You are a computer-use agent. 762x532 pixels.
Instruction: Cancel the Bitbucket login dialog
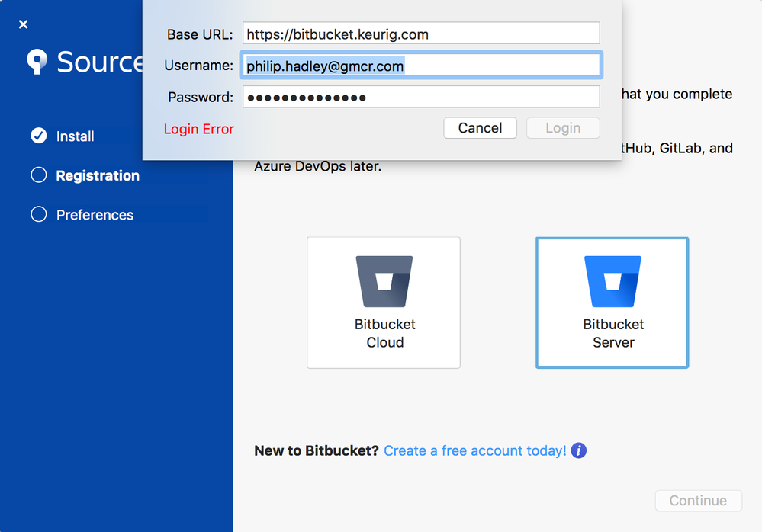pos(480,128)
